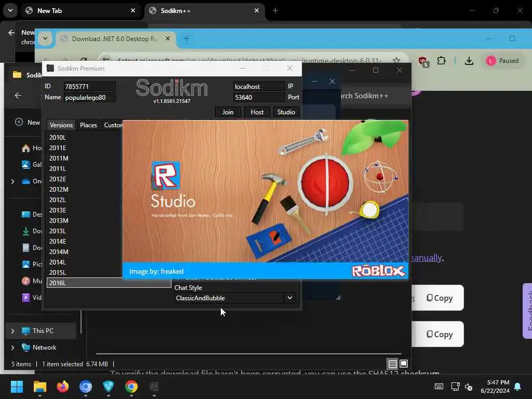Click the uBlock shield extension icon

[x=423, y=61]
